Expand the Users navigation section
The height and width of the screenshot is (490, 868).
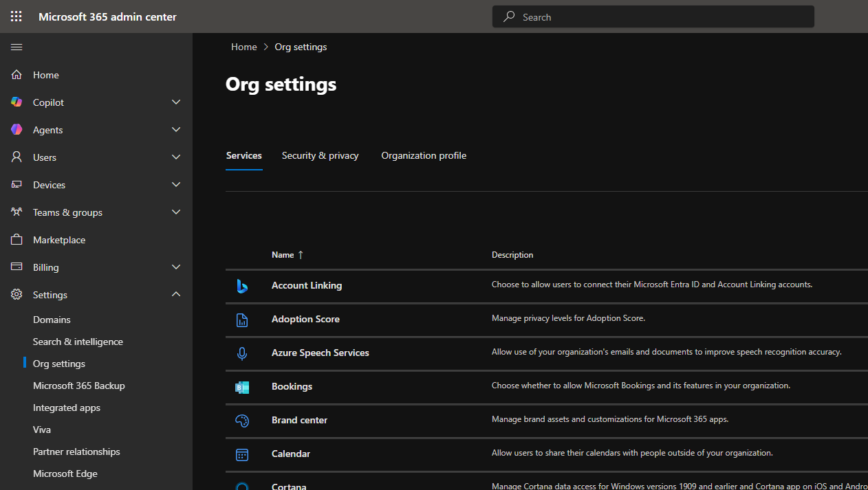pyautogui.click(x=176, y=157)
